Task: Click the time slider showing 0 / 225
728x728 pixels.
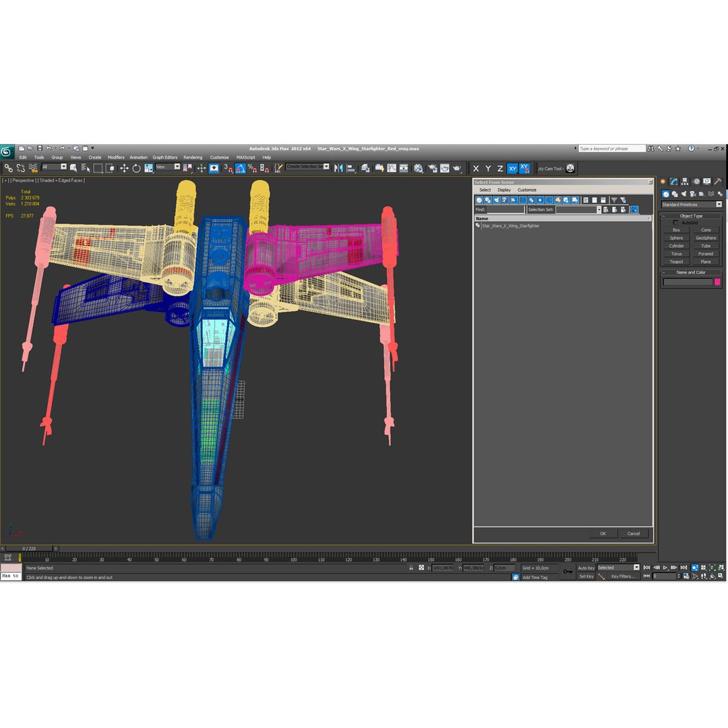Action: 29,549
